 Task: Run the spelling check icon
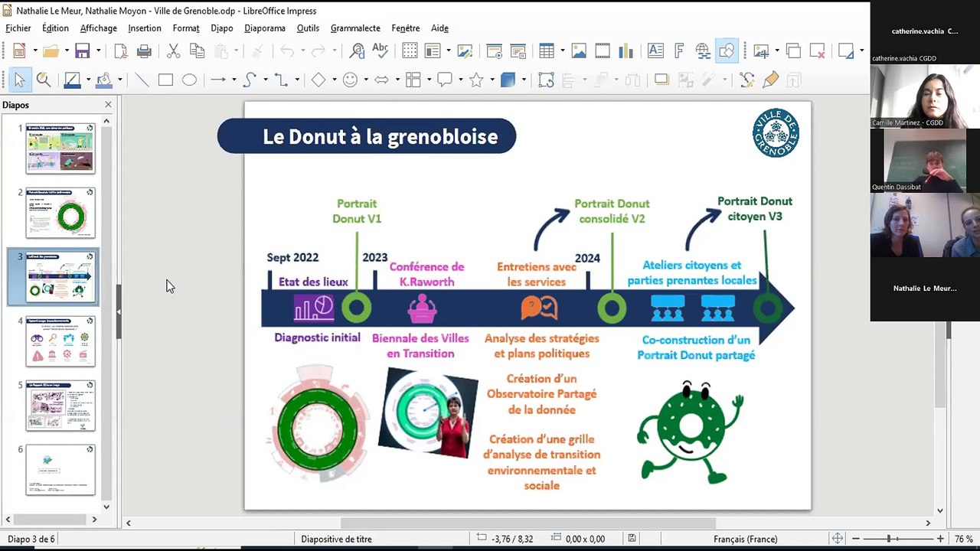click(x=380, y=51)
